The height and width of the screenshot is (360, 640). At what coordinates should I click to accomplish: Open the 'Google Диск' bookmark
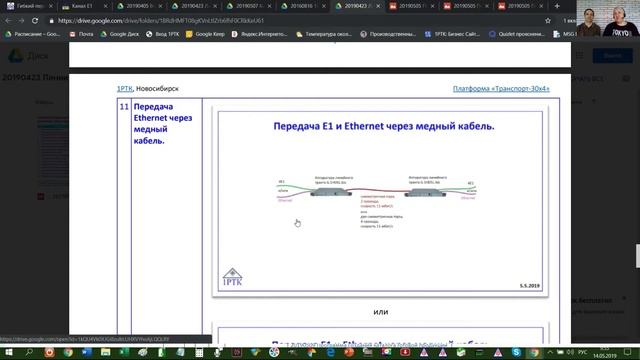coord(120,34)
